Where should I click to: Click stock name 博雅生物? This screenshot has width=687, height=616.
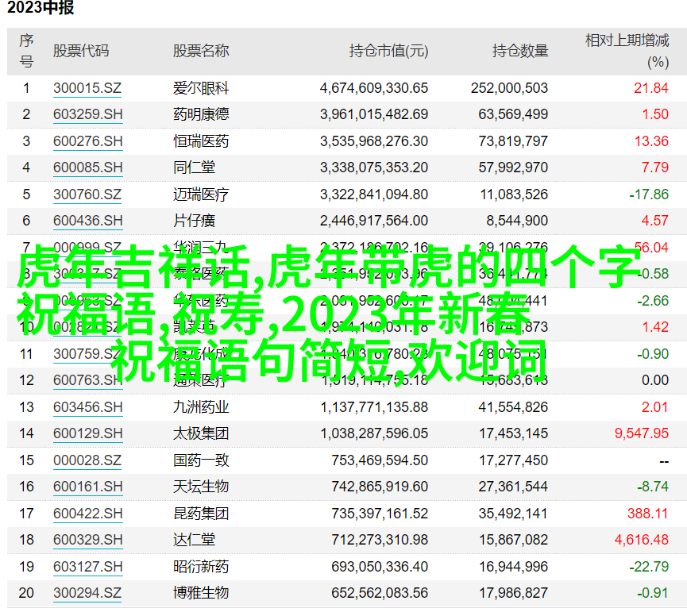tap(201, 593)
